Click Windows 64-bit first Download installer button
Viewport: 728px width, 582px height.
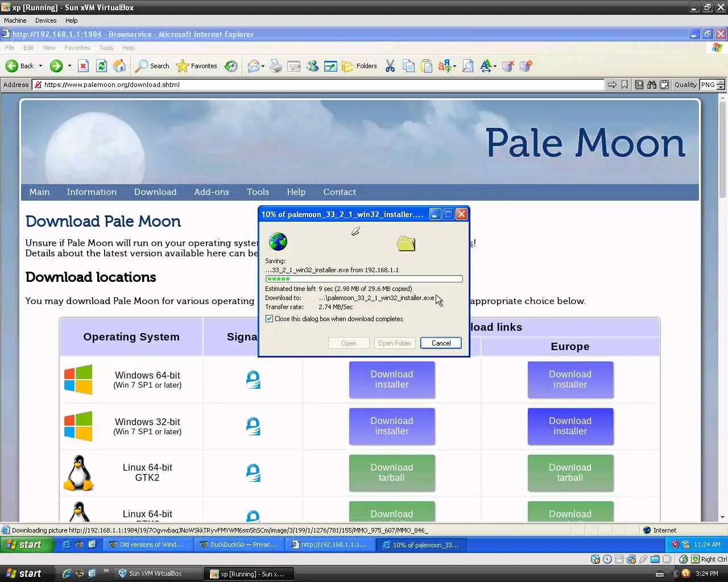coord(392,380)
